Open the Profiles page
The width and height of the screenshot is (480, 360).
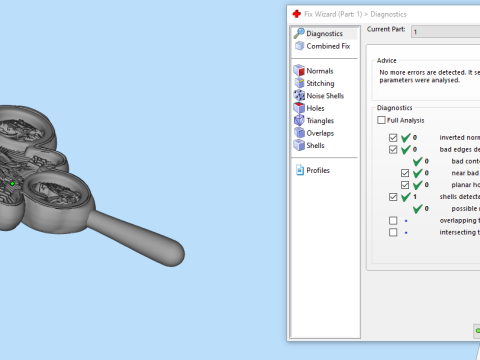[x=313, y=170]
